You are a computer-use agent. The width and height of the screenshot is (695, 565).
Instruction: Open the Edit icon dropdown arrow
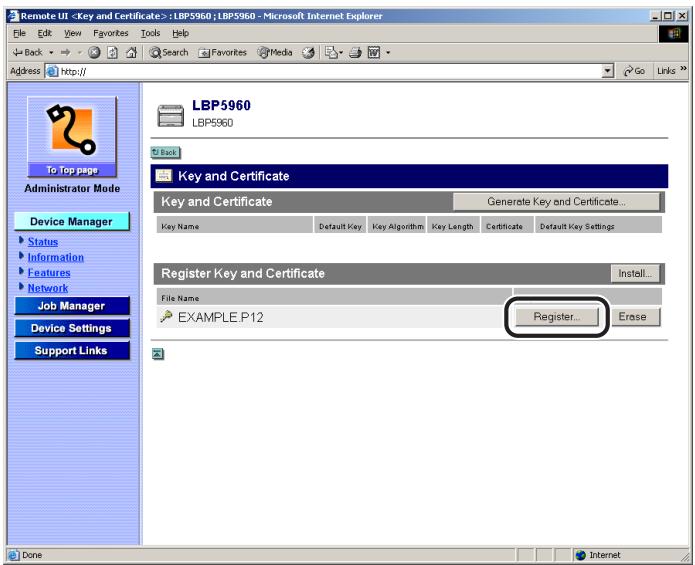(x=388, y=53)
